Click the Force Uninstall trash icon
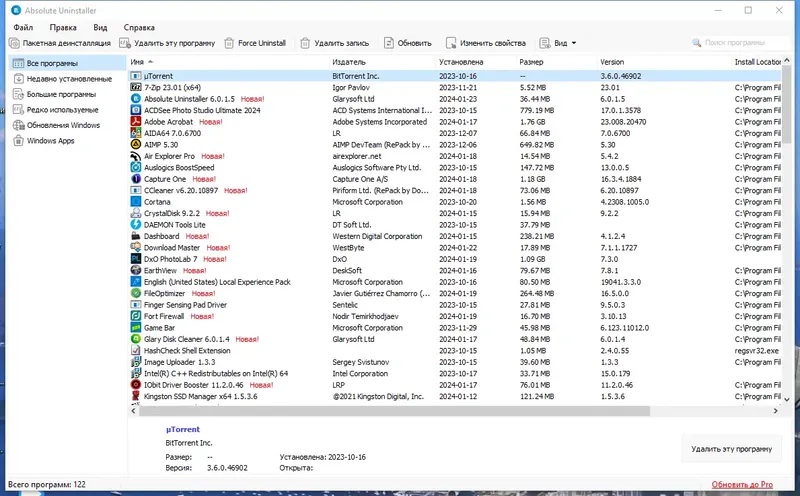Screen dimensions: 800x496 [x=230, y=43]
